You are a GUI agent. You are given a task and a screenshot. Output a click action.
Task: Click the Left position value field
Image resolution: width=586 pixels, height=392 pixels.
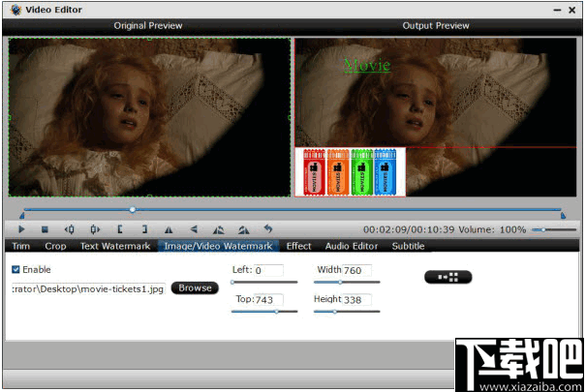pos(268,270)
